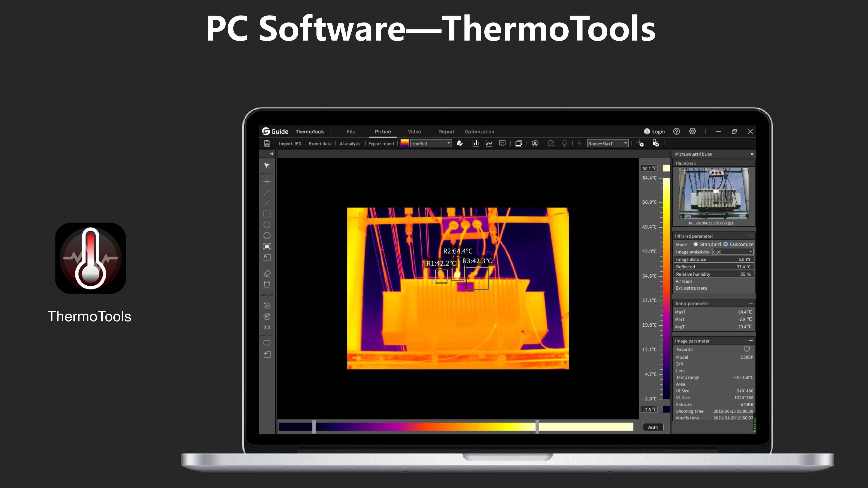Select the Standard mode radio button
This screenshot has width=868, height=488.
tap(695, 244)
